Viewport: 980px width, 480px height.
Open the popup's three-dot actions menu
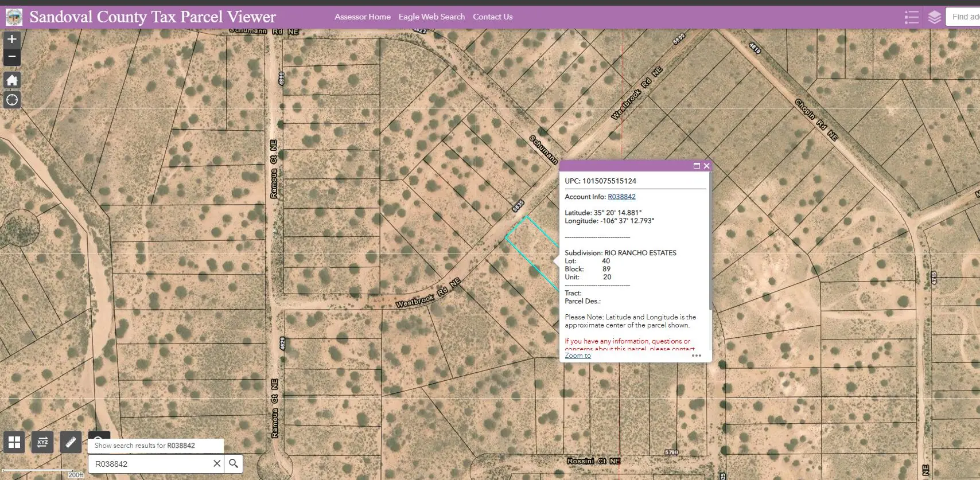[697, 356]
